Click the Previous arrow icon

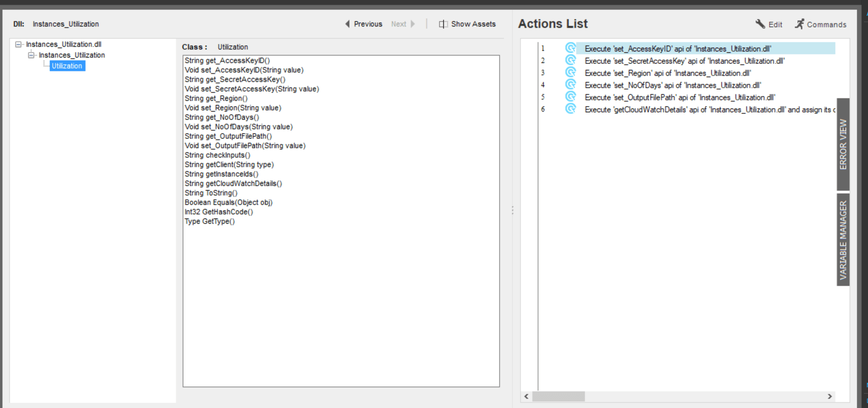click(347, 24)
